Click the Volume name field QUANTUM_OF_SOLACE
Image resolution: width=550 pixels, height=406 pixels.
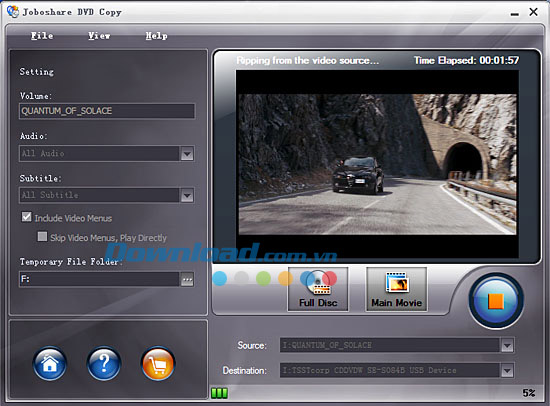[107, 111]
